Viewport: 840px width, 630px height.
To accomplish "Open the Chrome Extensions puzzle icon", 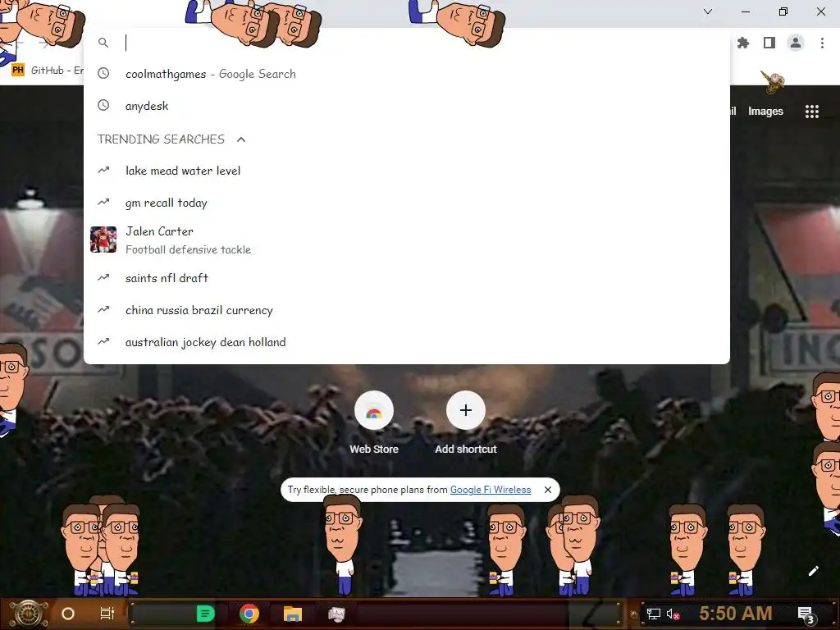I will (743, 43).
